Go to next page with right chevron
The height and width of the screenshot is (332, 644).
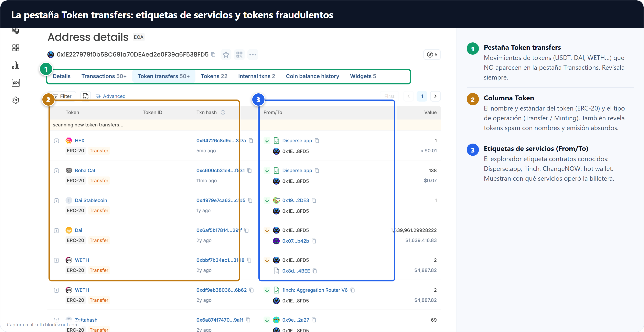[435, 96]
